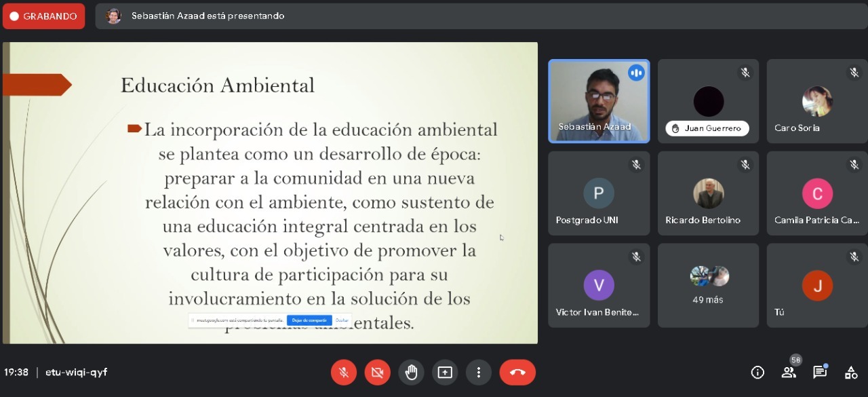The height and width of the screenshot is (397, 868).
Task: Turn on the camera
Action: pos(378,373)
